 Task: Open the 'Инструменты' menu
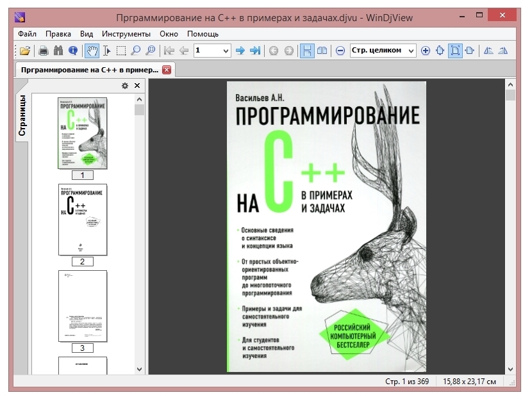pyautogui.click(x=126, y=34)
